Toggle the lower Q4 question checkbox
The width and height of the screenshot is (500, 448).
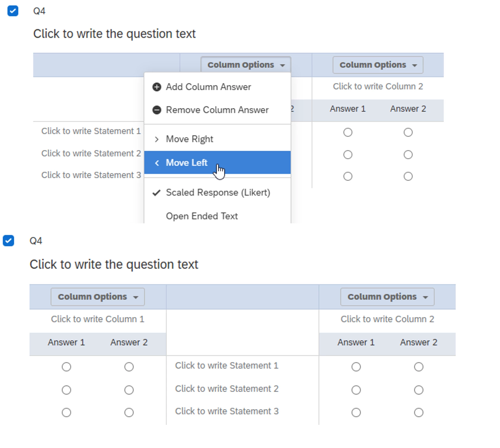pos(8,241)
